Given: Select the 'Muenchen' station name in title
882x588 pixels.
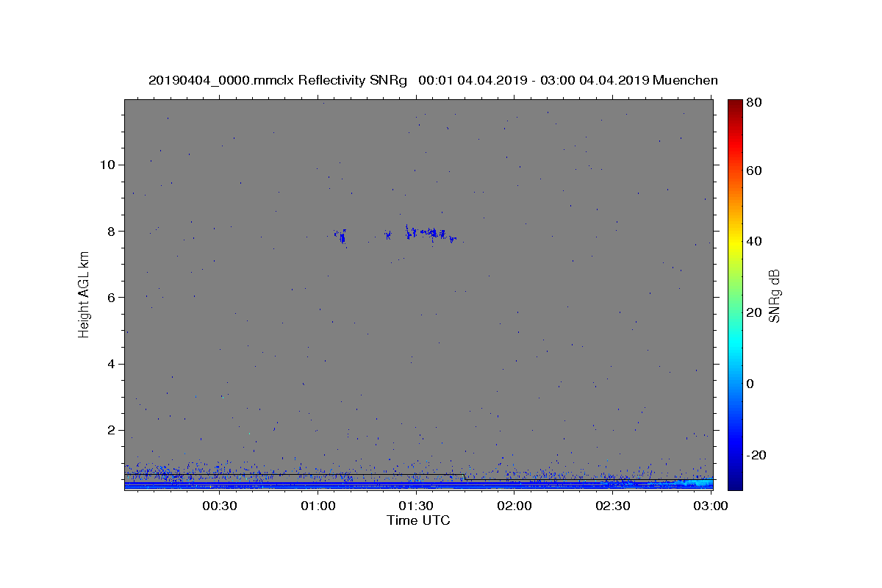Looking at the screenshot, I should point(685,80).
